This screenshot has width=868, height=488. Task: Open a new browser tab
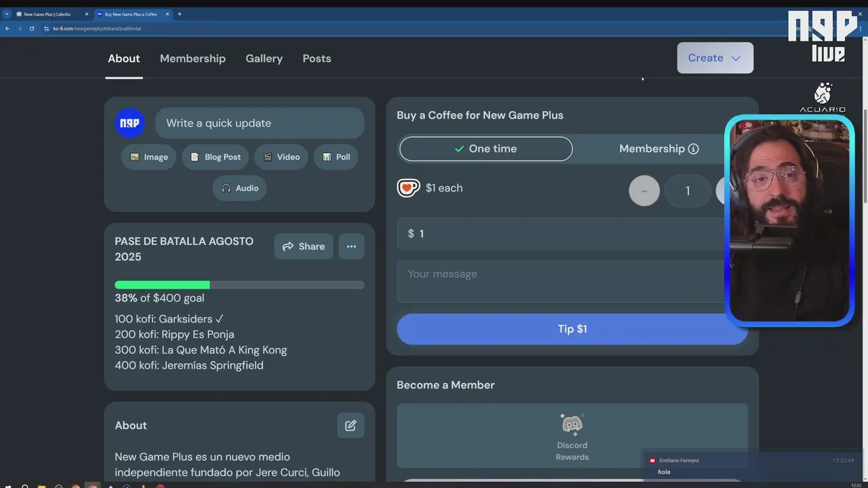(180, 14)
